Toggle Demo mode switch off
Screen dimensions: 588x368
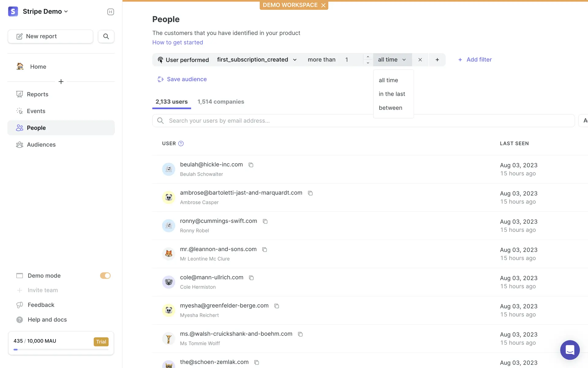(105, 276)
